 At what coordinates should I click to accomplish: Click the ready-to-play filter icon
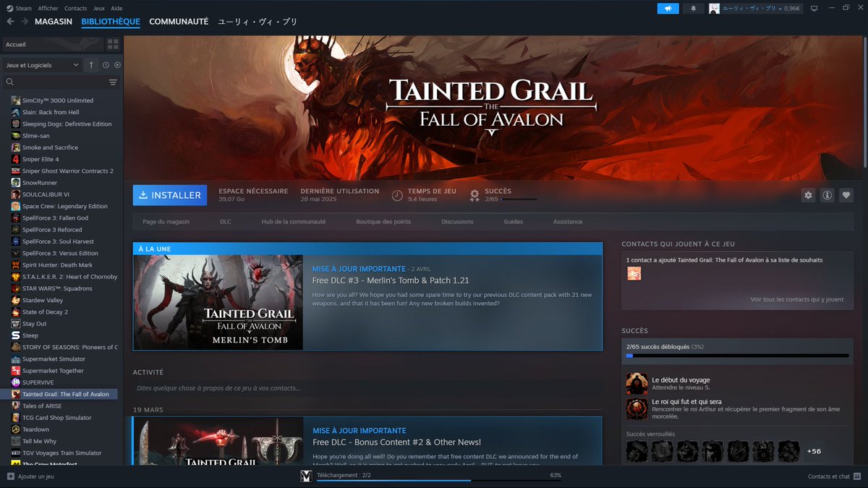[117, 65]
